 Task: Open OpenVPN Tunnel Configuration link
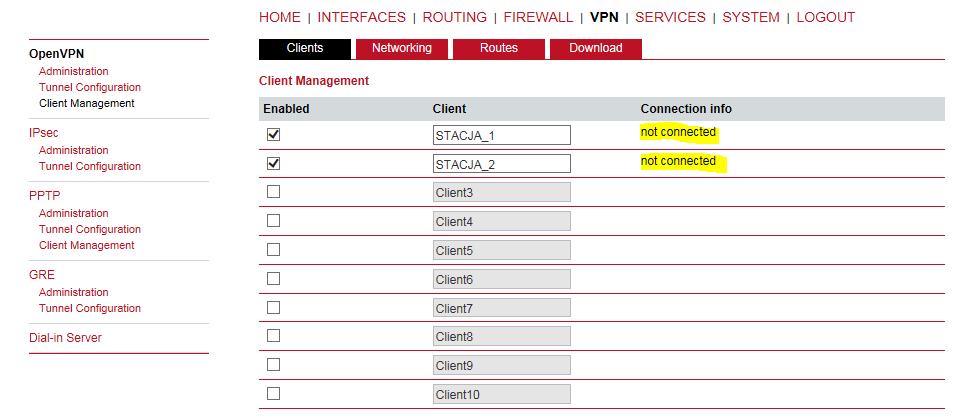[89, 88]
